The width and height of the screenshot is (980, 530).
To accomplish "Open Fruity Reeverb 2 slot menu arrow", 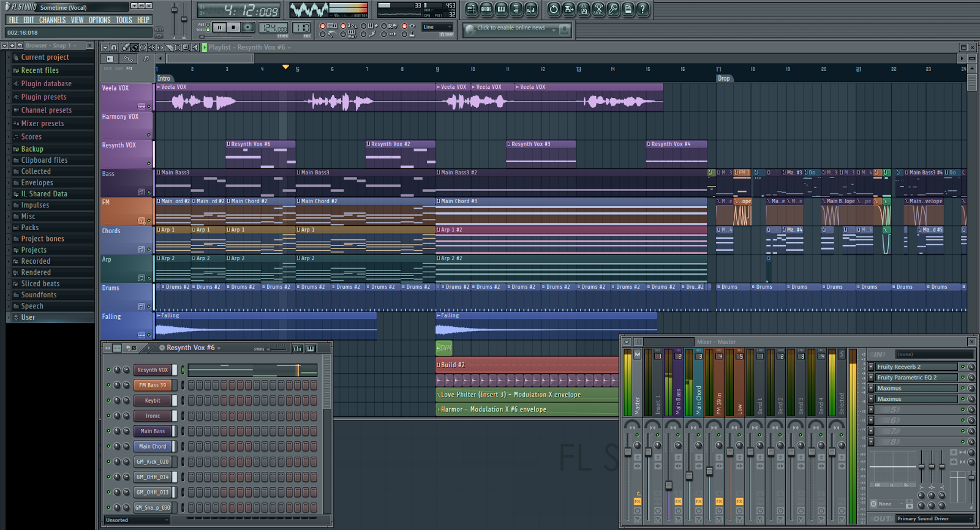I will point(871,367).
